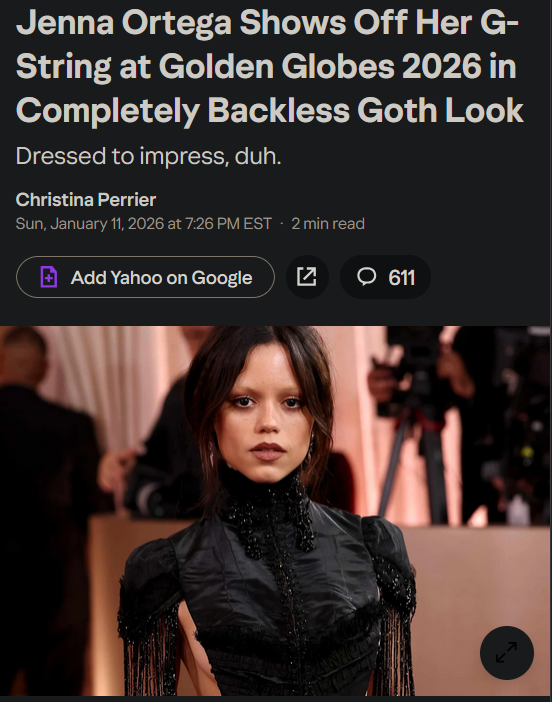
Task: Click the January 11, 2026 publish timestamp
Action: click(x=144, y=223)
